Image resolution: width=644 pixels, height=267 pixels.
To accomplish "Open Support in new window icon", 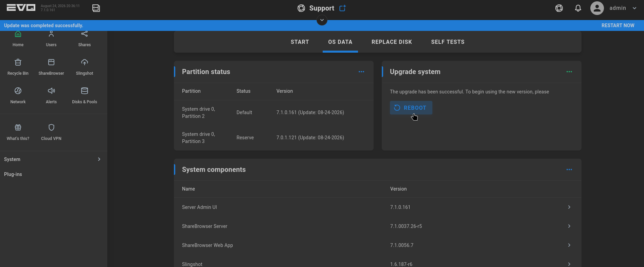I will [x=342, y=8].
